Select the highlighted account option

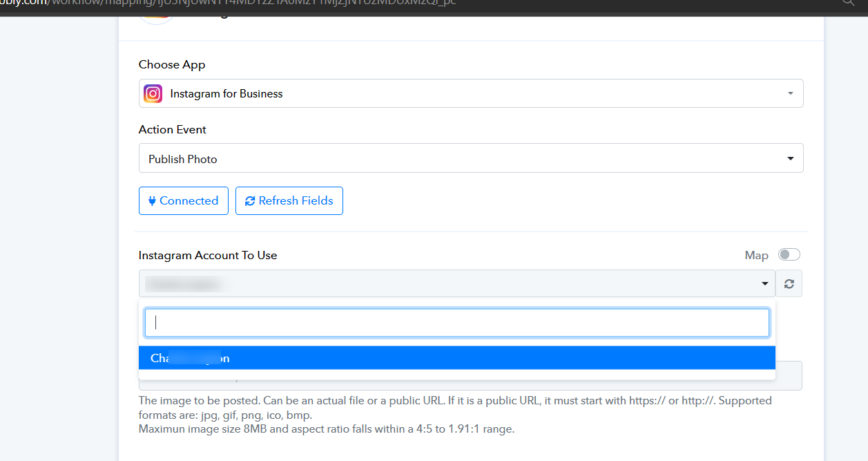[457, 358]
